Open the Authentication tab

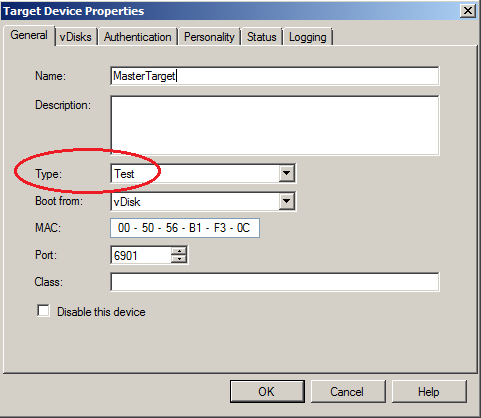[x=138, y=37]
